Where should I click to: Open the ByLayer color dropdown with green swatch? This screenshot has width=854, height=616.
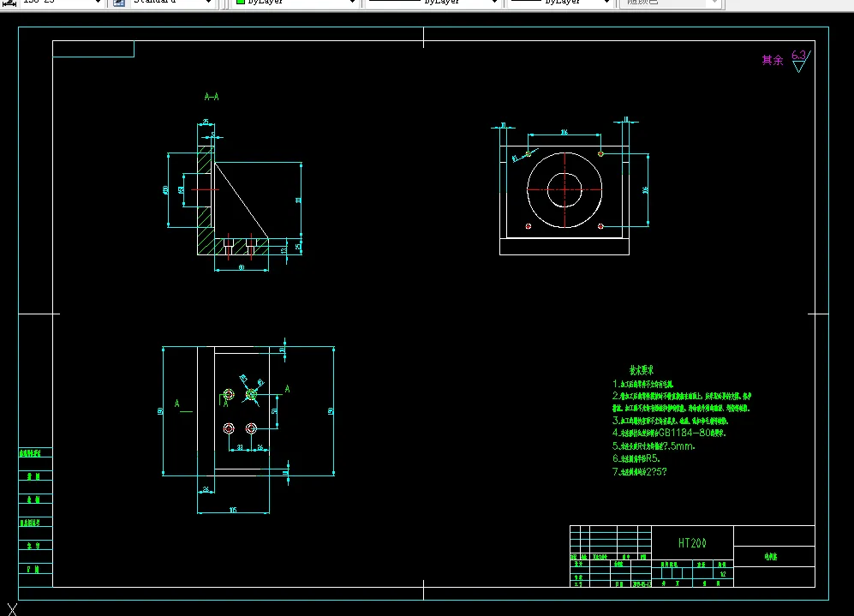point(295,3)
